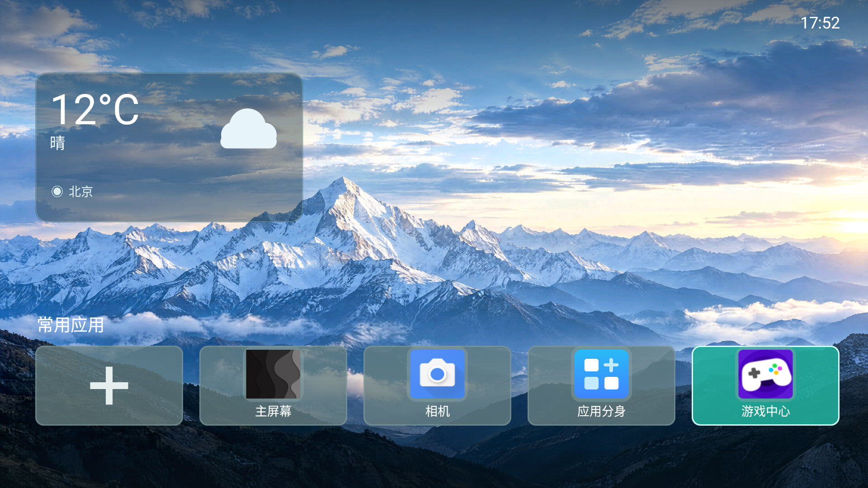Click the 常用应用 section heading
Screen dimensions: 868x488
pos(71,325)
